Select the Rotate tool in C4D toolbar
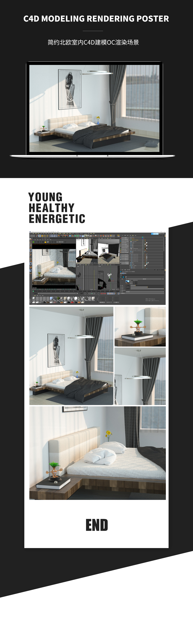Screen dimensions: 193x644 coord(45,236)
